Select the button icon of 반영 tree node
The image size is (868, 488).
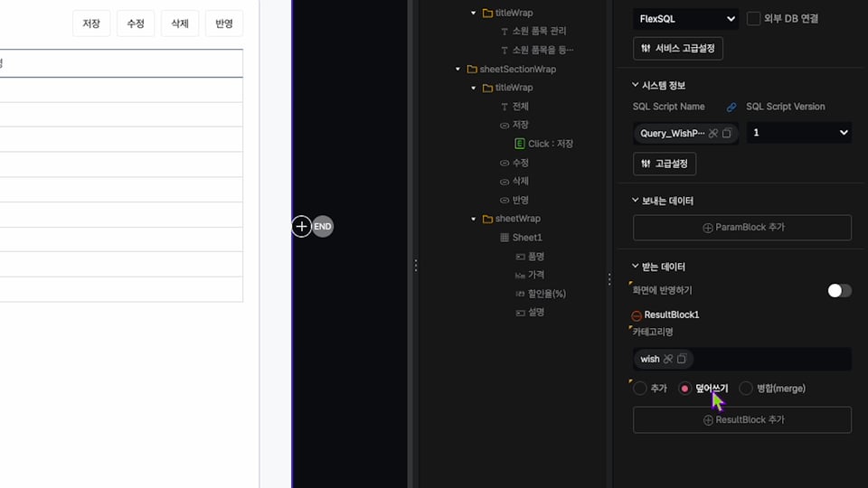[505, 201]
